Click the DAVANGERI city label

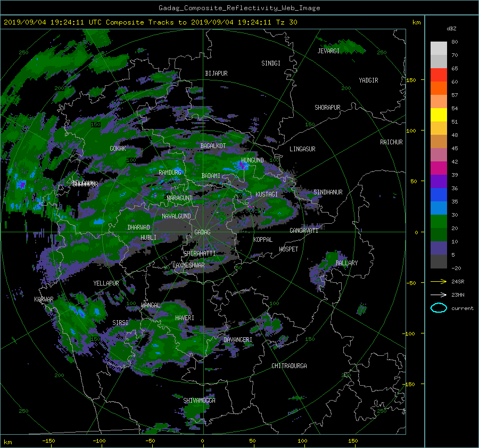pyautogui.click(x=238, y=340)
